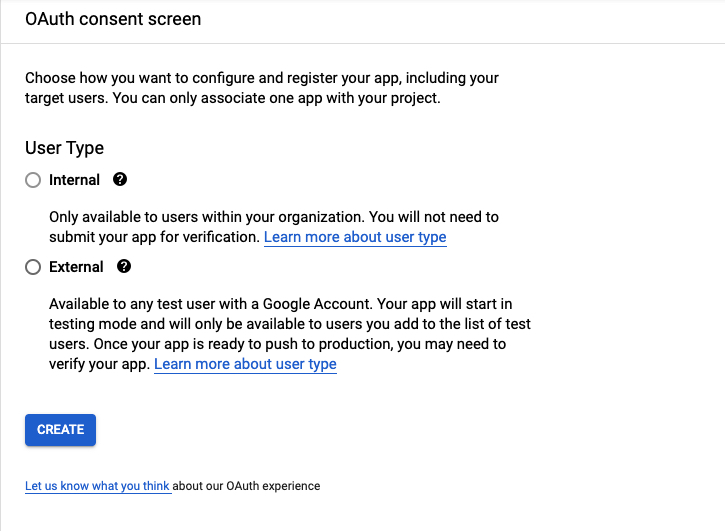The image size is (725, 531).
Task: Click the 'External' option label text
Action: tap(76, 267)
